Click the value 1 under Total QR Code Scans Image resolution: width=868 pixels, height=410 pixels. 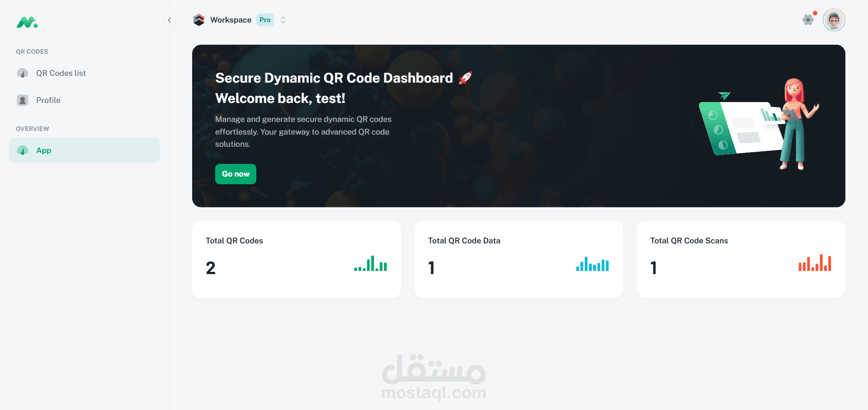pyautogui.click(x=654, y=268)
